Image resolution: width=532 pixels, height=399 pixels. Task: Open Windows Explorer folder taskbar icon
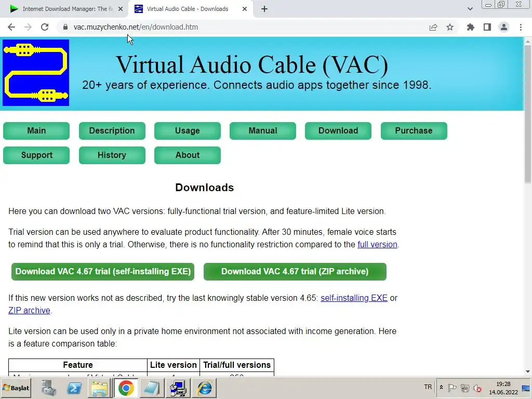(x=99, y=388)
